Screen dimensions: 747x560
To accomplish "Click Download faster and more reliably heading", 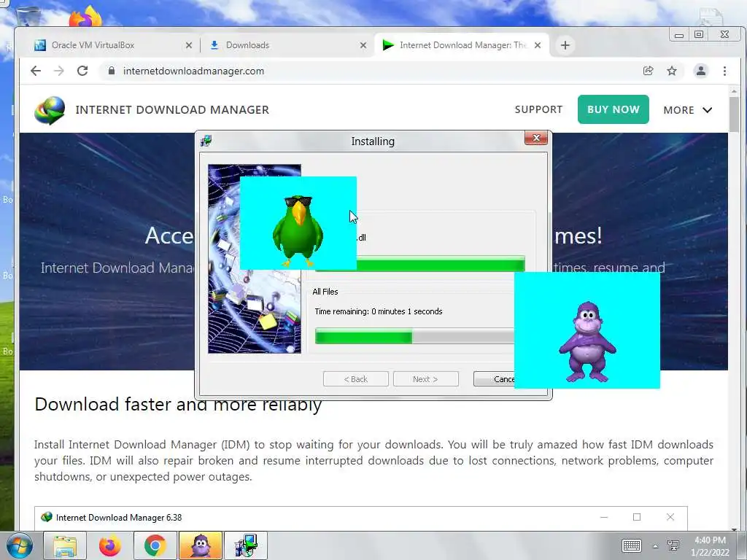I will 178,405.
